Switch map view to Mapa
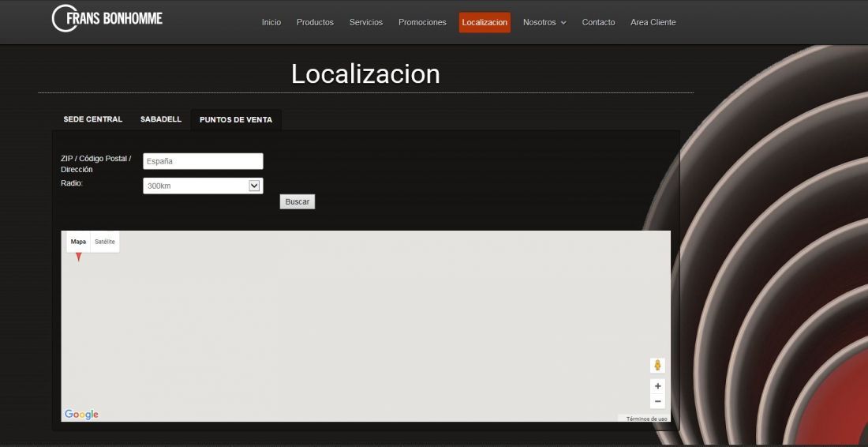 [x=78, y=242]
